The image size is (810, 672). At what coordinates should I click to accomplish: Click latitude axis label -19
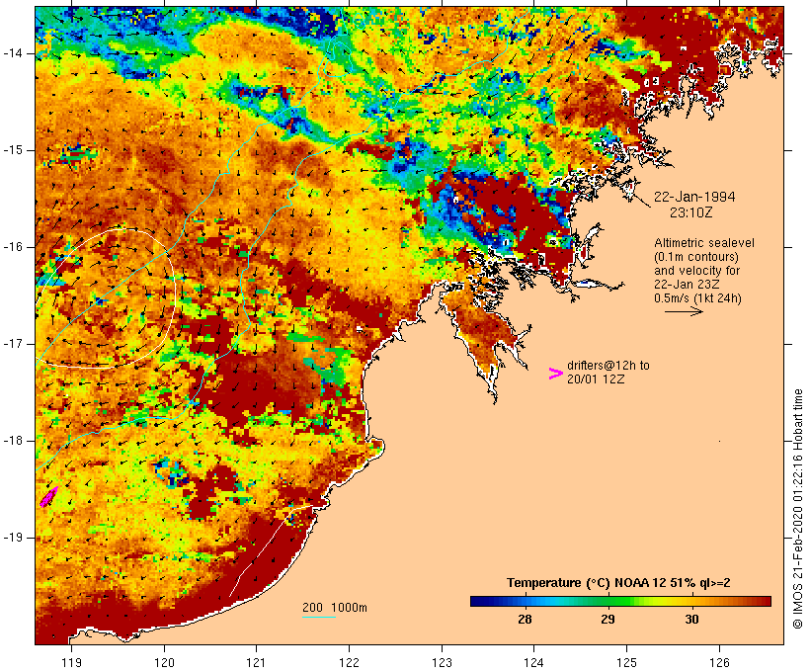click(13, 538)
